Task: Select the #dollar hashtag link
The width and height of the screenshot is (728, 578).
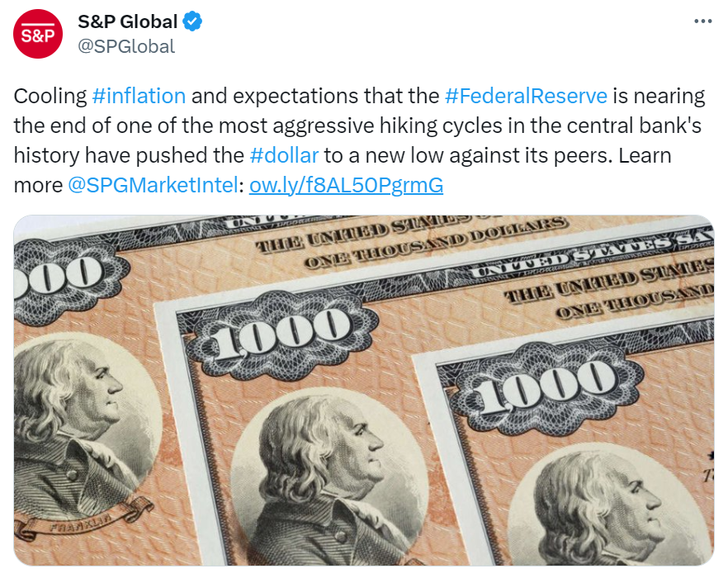Action: pos(284,155)
